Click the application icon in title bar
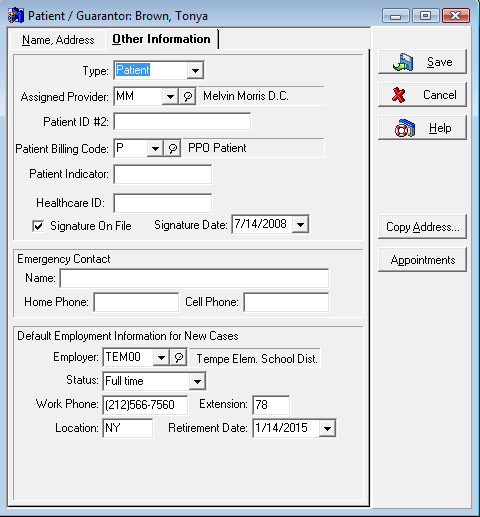Screen dimensions: 480x517 (x=16, y=16)
